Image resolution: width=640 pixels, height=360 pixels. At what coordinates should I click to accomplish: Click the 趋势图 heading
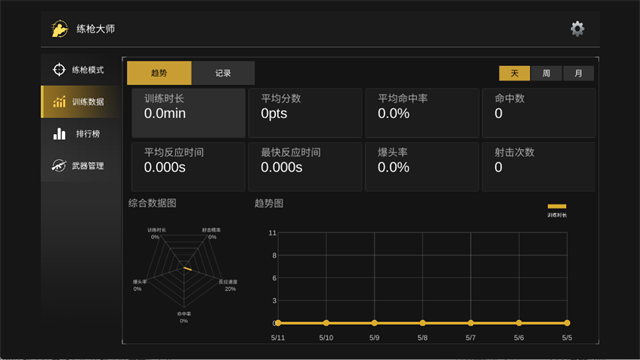(269, 203)
